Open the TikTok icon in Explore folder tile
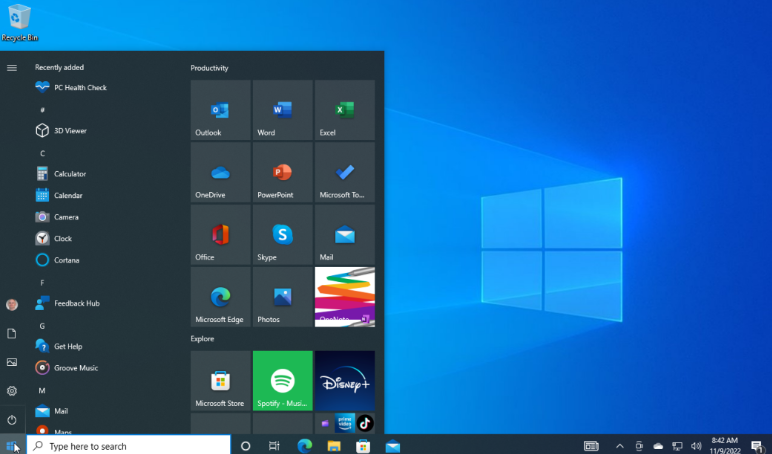 tap(365, 423)
